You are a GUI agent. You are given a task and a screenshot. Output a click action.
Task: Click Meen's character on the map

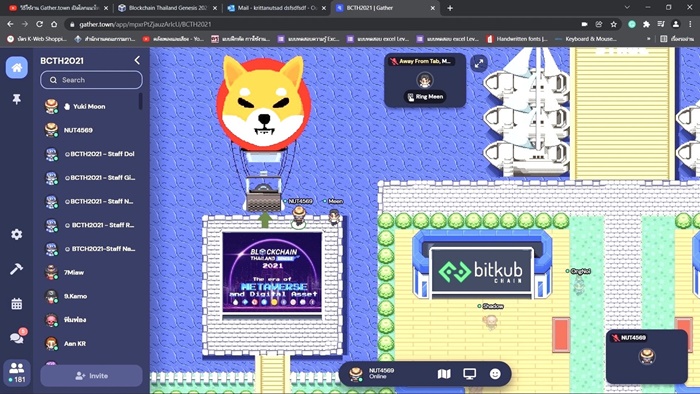334,217
